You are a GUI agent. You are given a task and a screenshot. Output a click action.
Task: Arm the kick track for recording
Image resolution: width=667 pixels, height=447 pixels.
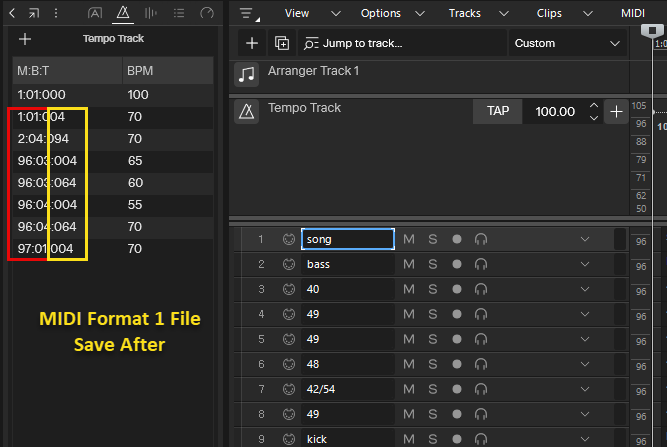tap(457, 439)
